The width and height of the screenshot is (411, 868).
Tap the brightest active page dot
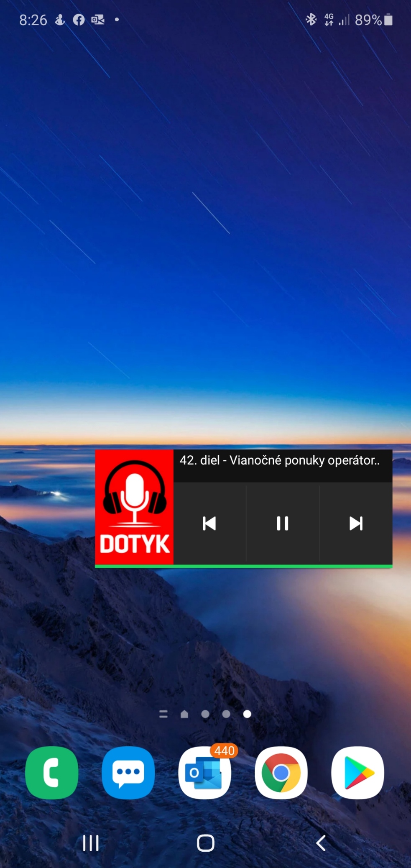coord(247,714)
